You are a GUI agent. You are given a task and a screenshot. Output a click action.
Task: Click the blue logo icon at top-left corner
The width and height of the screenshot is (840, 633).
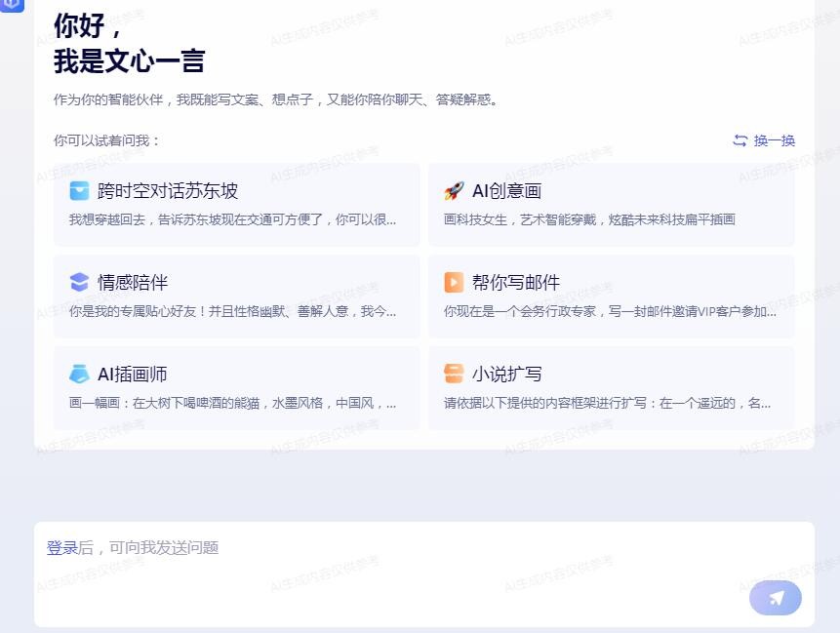[12, 5]
